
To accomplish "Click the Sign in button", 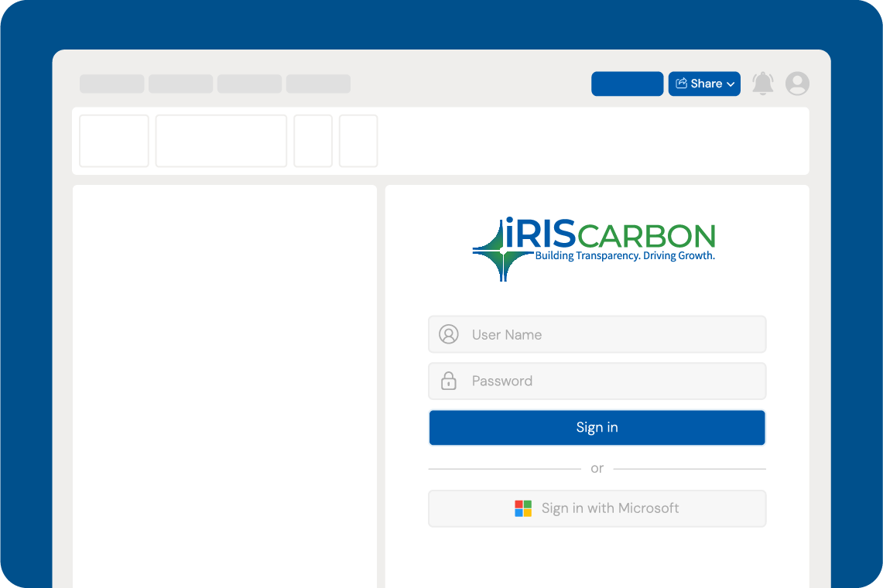I will pyautogui.click(x=597, y=428).
